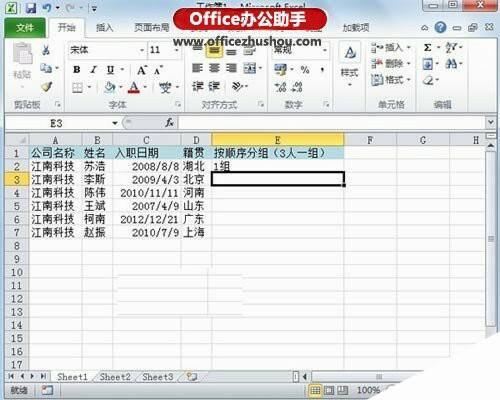The width and height of the screenshot is (500, 400).
Task: Click the accounting number format icon
Action: point(280,69)
